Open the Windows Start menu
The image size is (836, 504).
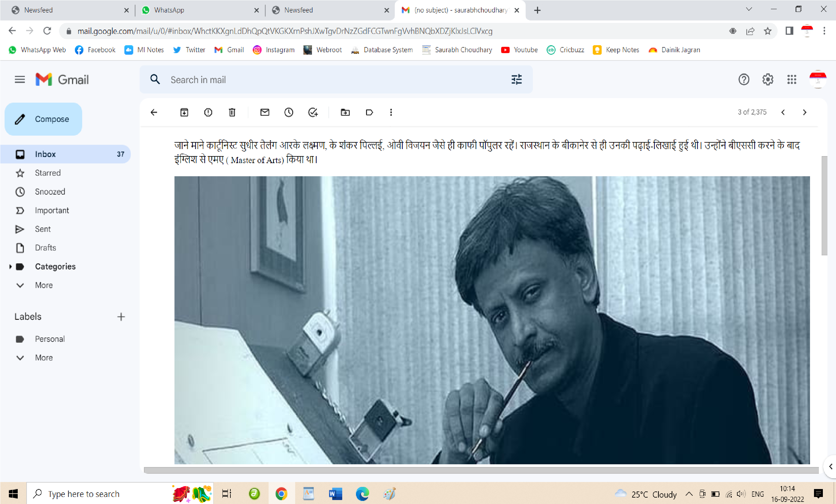click(13, 494)
